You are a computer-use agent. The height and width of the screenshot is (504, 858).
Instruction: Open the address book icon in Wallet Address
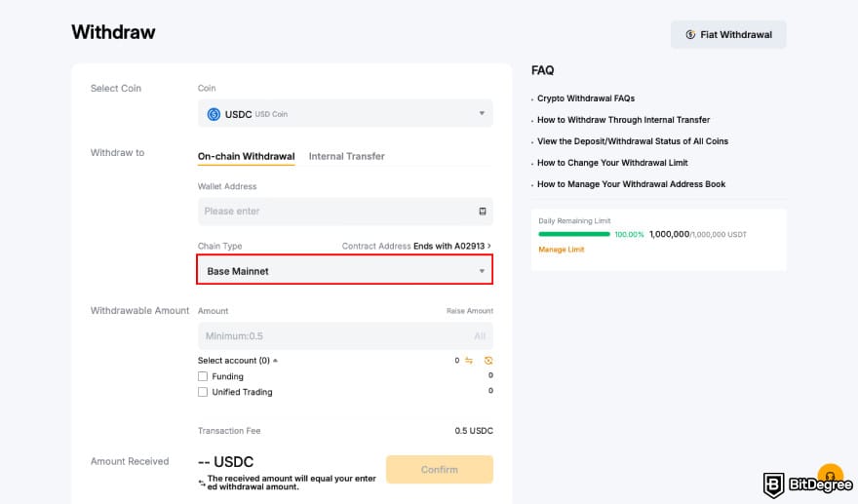pyautogui.click(x=482, y=212)
